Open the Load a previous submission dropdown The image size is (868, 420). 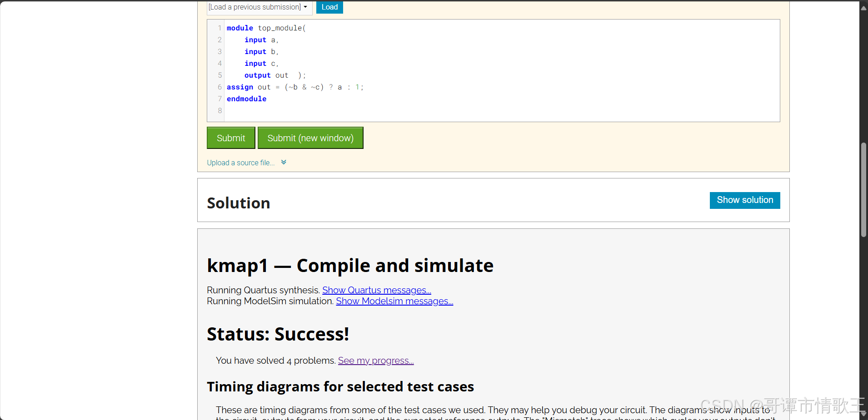click(259, 7)
